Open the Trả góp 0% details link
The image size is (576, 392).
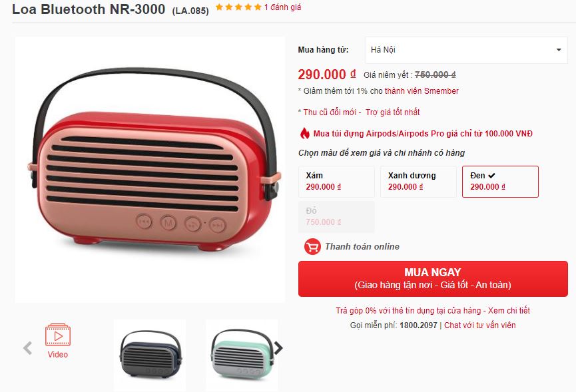433,311
